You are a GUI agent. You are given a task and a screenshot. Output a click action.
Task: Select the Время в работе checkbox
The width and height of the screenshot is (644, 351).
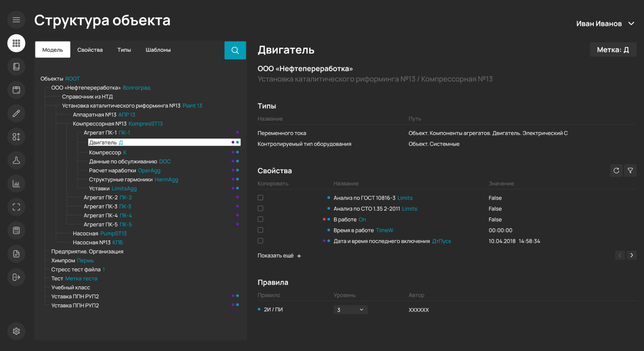click(261, 230)
